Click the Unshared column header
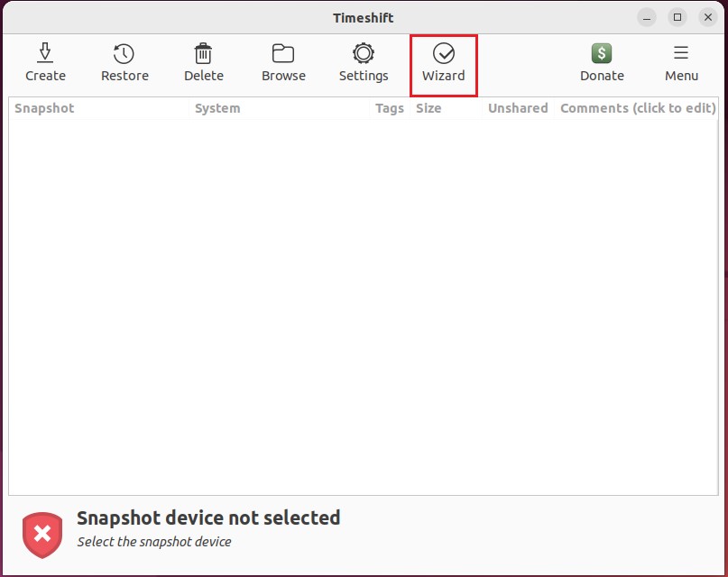 click(518, 108)
